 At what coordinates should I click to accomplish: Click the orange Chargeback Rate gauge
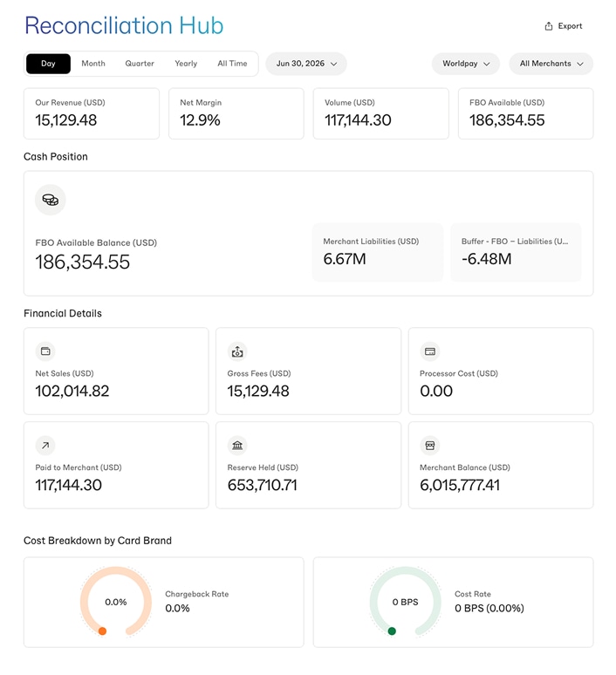(x=116, y=602)
